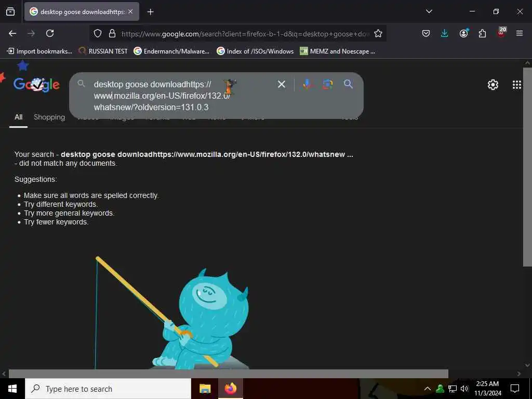Open Index of /ISOs/Windows bookmark
This screenshot has width=532, height=399.
tap(255, 51)
